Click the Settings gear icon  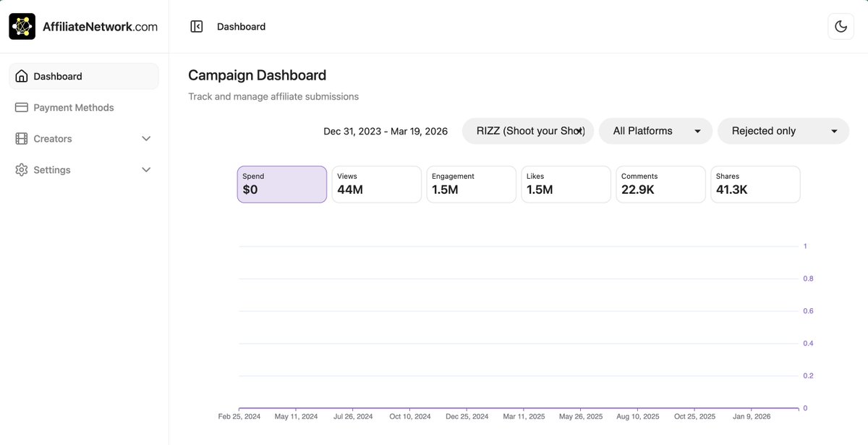22,169
